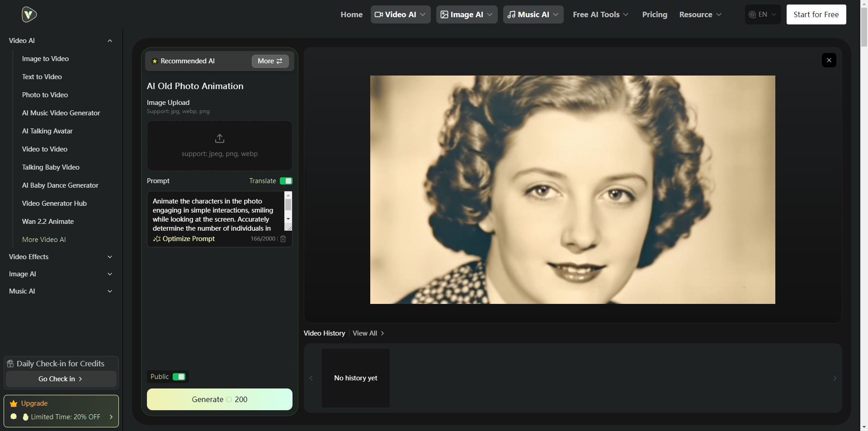Expand the Video Effects sidebar section
The image size is (868, 431).
point(61,257)
